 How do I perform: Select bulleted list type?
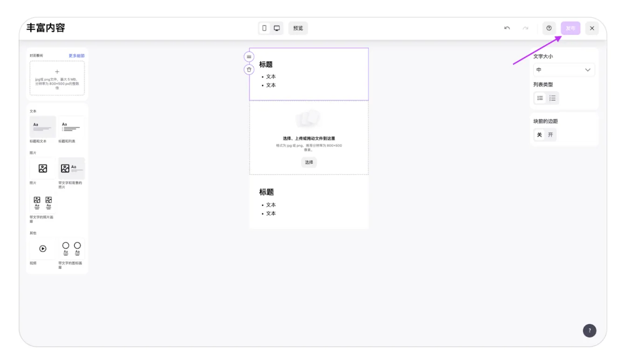point(540,98)
